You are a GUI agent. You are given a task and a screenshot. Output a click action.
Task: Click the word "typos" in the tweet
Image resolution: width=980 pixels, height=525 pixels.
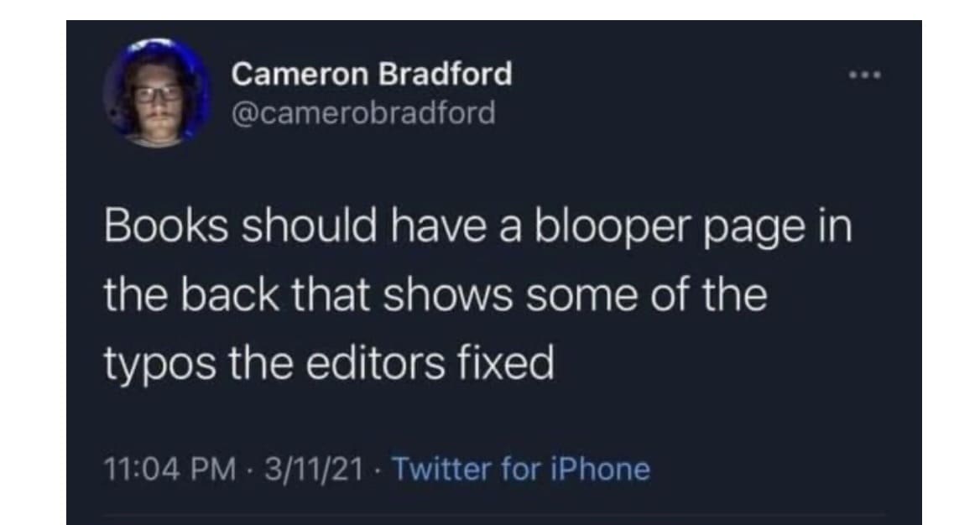[159, 366]
